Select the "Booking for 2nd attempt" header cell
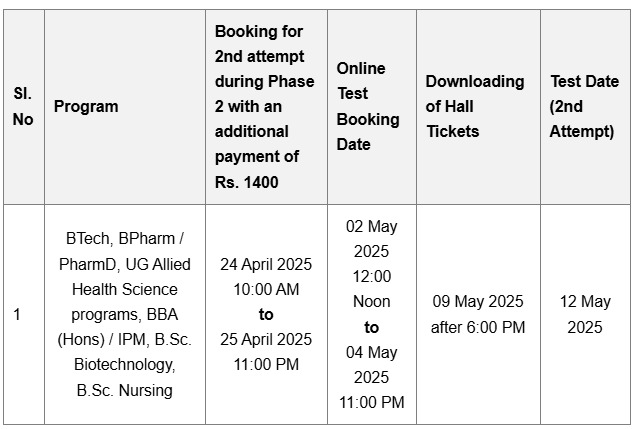Viewport: 635px width, 429px height. 265,106
